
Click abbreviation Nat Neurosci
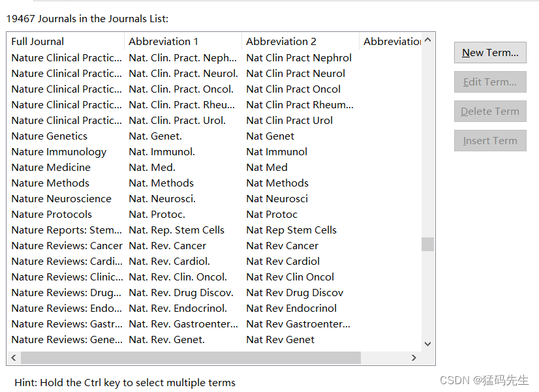pos(277,198)
